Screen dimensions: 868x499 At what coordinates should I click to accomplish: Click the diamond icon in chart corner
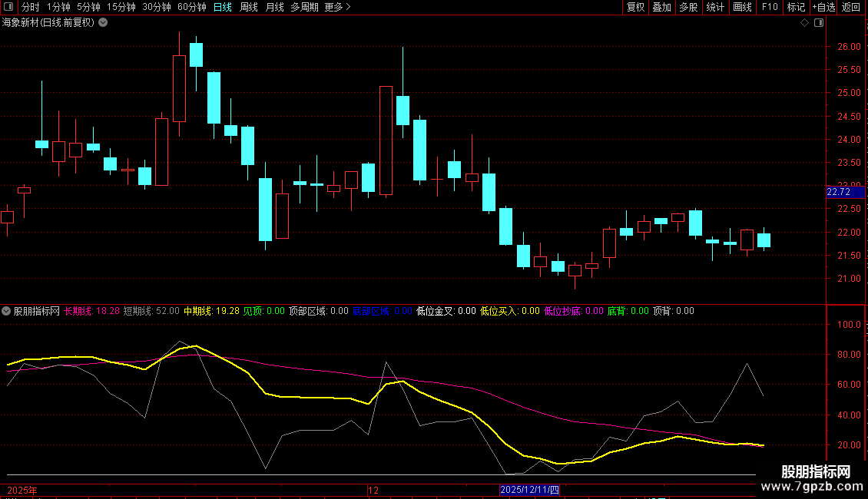tap(805, 23)
